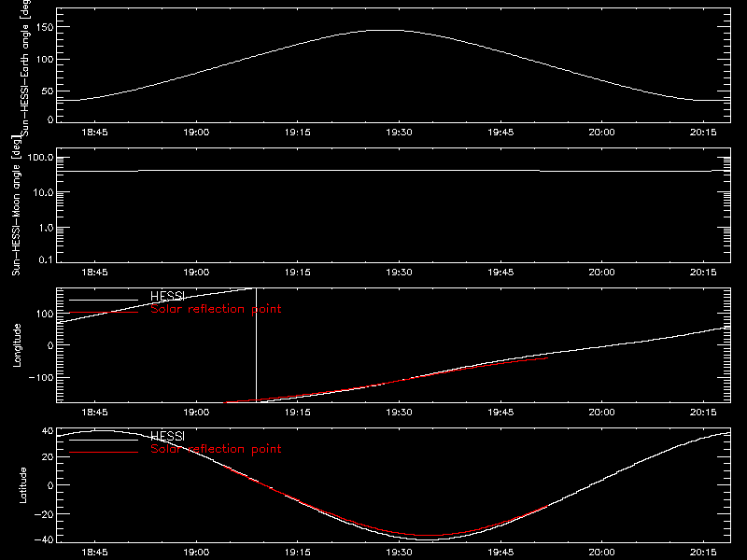Select the 1.0 tick on Moon angle plot

[x=46, y=228]
